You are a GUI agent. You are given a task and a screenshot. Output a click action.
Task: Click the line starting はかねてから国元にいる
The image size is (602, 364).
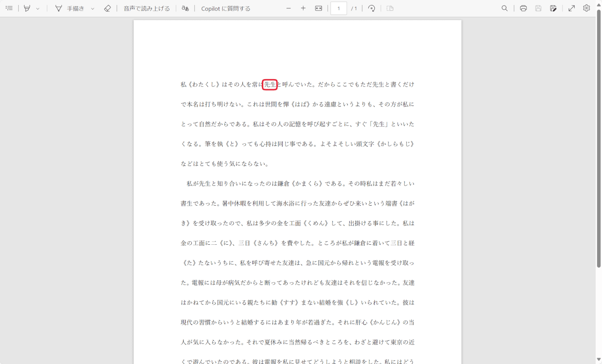pos(297,302)
